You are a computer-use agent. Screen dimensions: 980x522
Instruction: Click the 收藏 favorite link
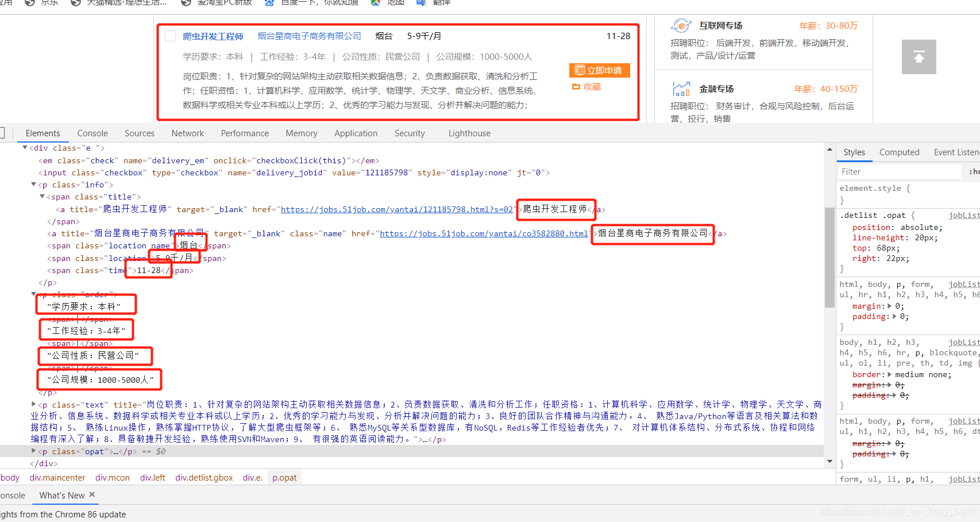tap(587, 87)
